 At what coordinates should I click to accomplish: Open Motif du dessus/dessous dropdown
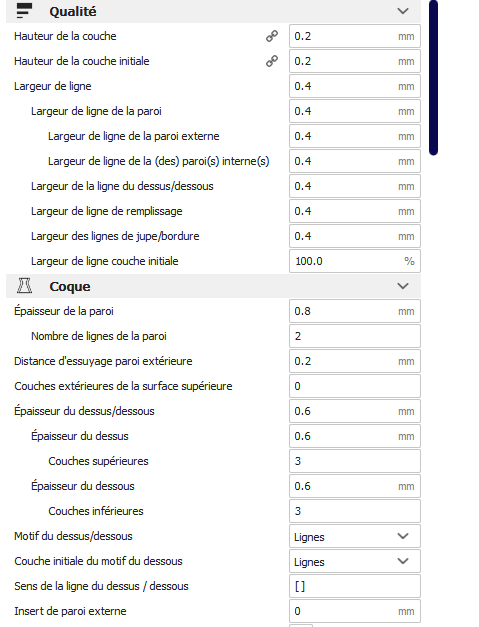(x=355, y=536)
